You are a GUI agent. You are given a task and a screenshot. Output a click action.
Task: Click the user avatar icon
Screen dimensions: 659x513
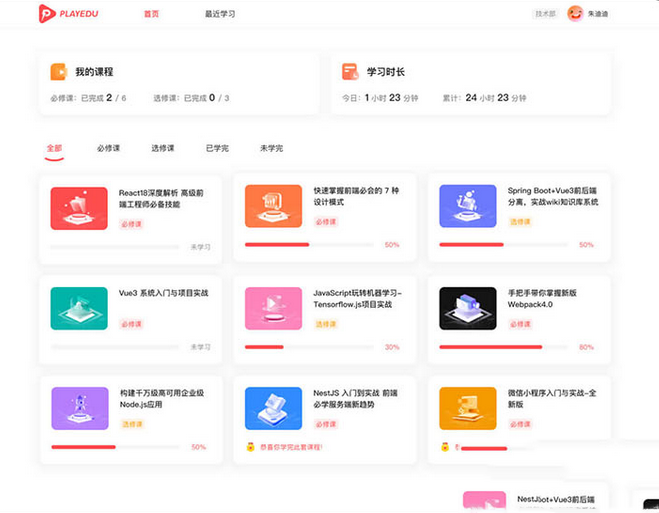pyautogui.click(x=575, y=13)
